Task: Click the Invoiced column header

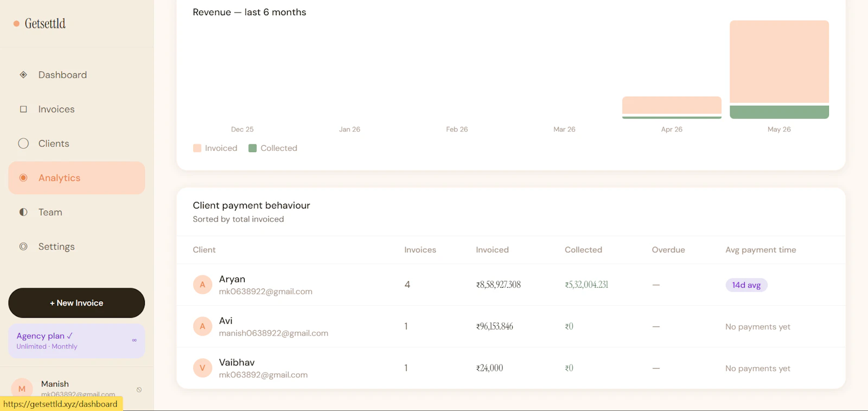Action: [492, 250]
